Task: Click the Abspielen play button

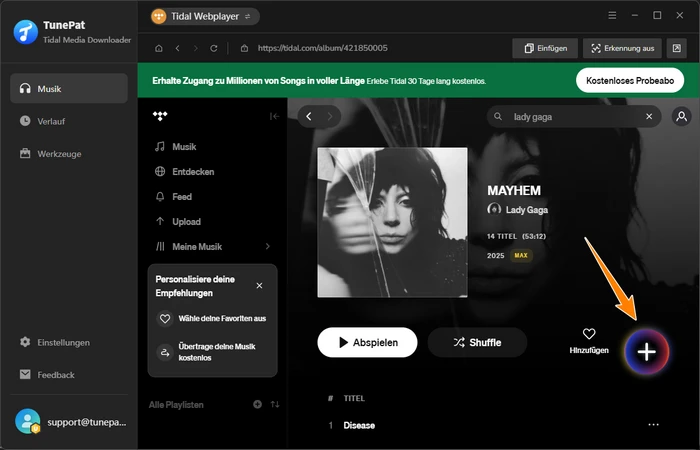Action: point(367,342)
